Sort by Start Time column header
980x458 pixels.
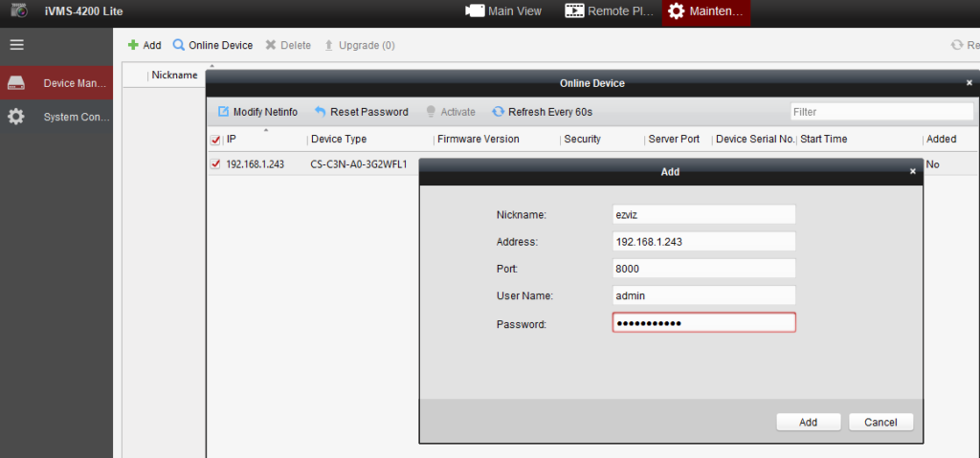[824, 139]
